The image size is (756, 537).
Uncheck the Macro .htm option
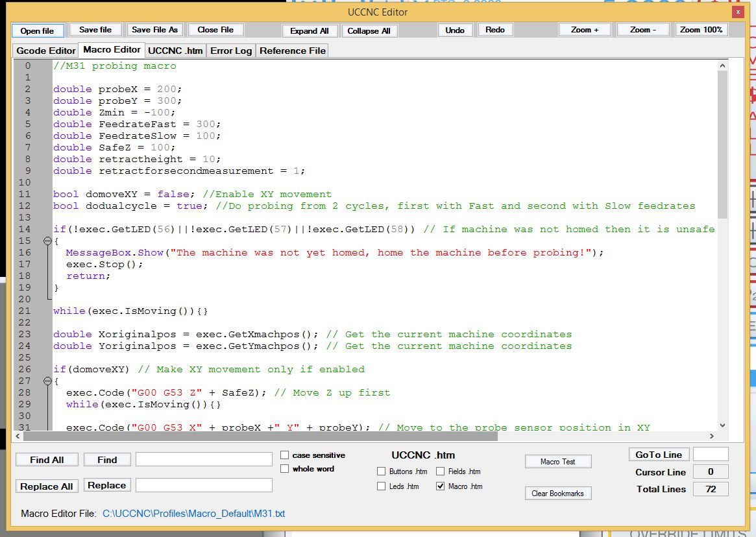(440, 486)
